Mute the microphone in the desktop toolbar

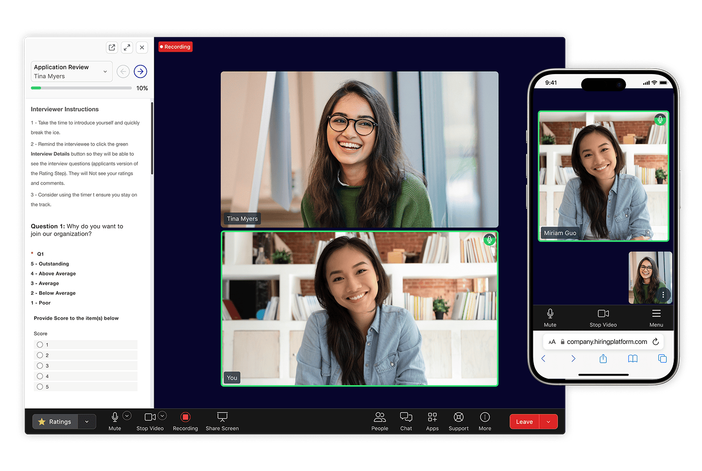(x=114, y=418)
